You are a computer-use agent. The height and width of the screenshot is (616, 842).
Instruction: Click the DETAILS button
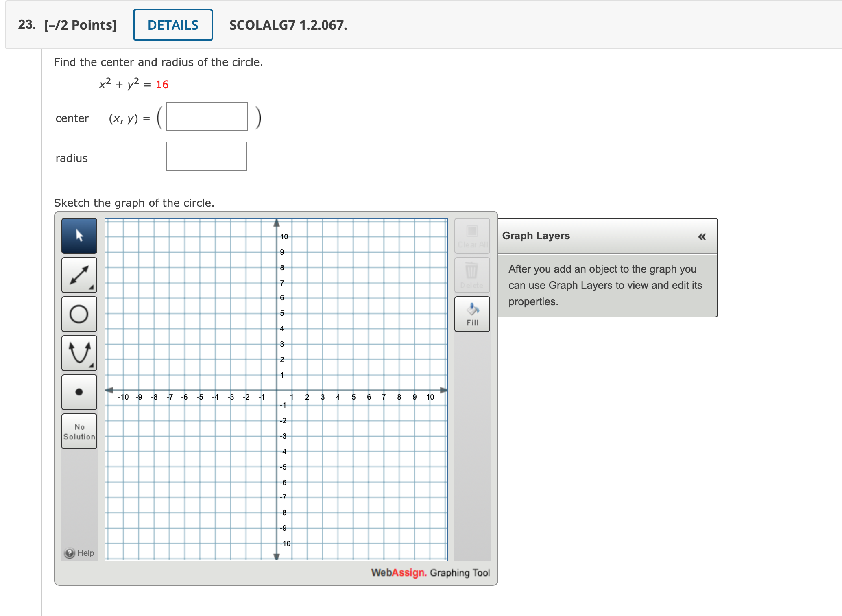(x=172, y=25)
